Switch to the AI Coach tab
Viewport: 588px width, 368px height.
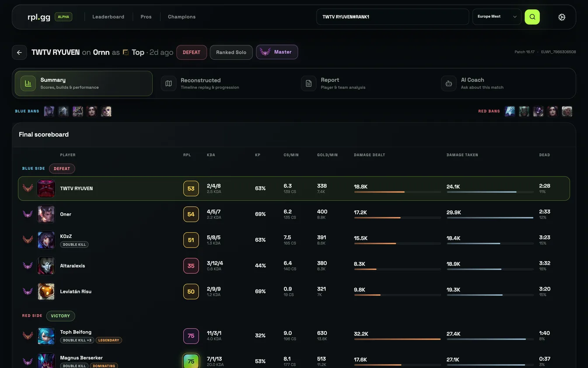click(x=504, y=83)
